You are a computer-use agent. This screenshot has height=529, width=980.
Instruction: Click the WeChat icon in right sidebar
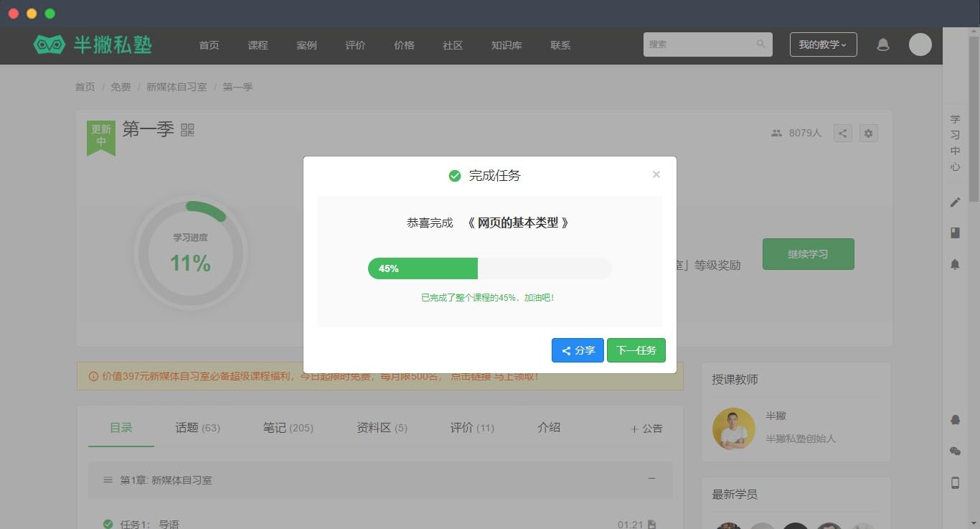(955, 451)
